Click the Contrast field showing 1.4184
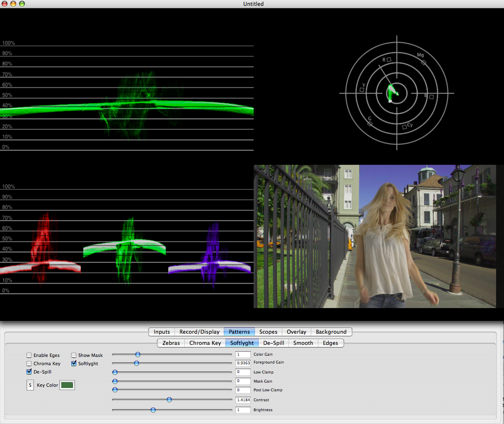The image size is (504, 424). click(x=243, y=400)
